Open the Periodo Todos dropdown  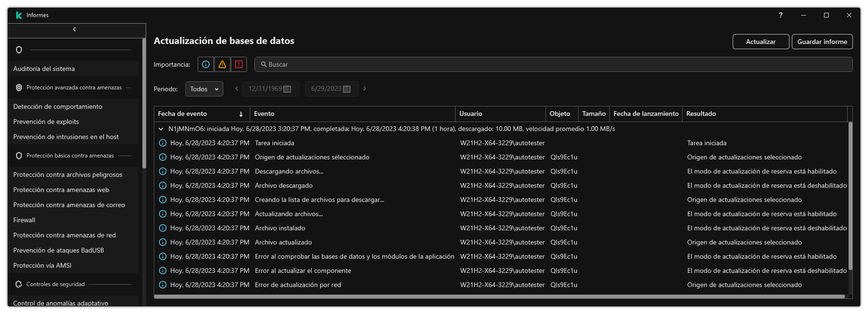[204, 89]
